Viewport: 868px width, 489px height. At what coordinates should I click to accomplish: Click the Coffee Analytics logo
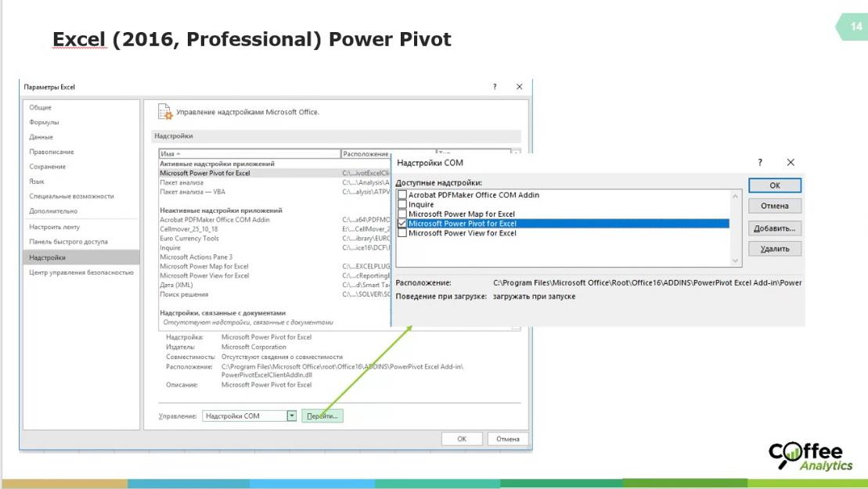(x=810, y=456)
